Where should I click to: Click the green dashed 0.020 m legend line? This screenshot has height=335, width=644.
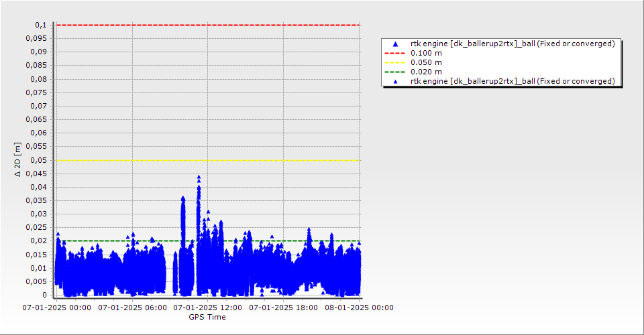click(394, 72)
